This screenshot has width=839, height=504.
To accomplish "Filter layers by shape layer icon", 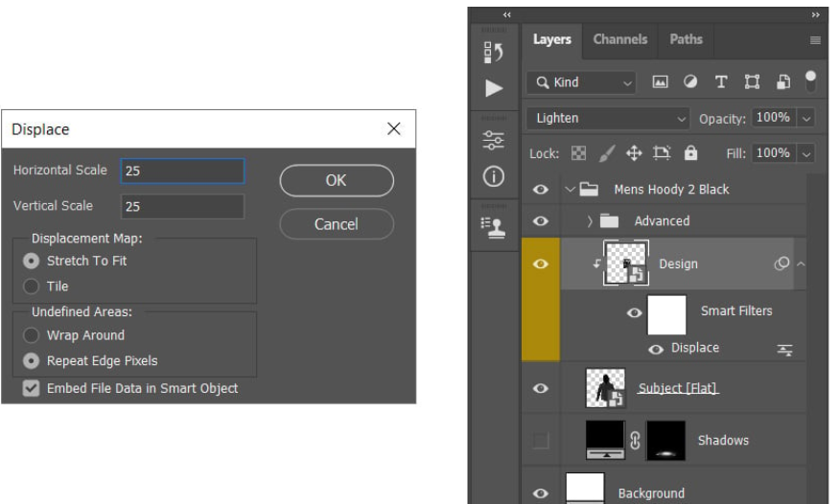I will click(x=752, y=81).
